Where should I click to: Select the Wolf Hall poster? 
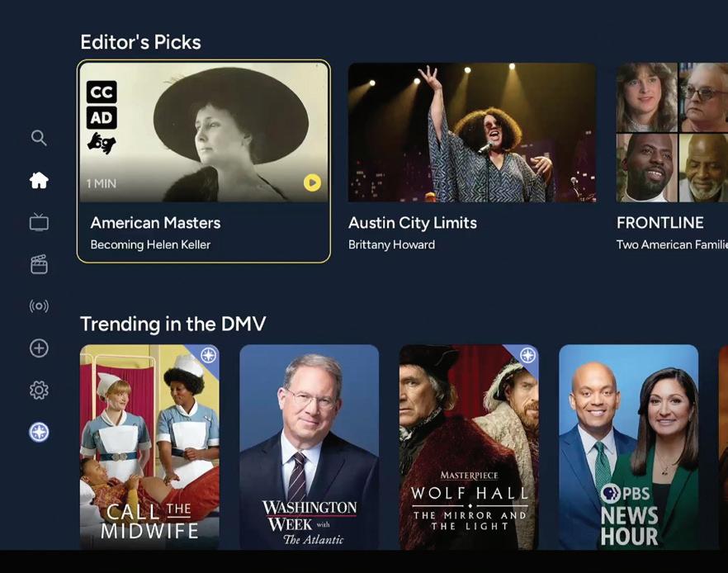click(x=469, y=448)
